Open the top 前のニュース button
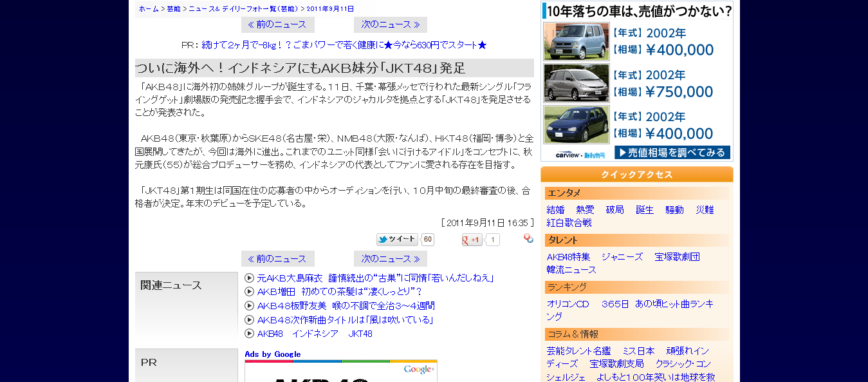Screen dimensions: 868x382 tap(277, 24)
